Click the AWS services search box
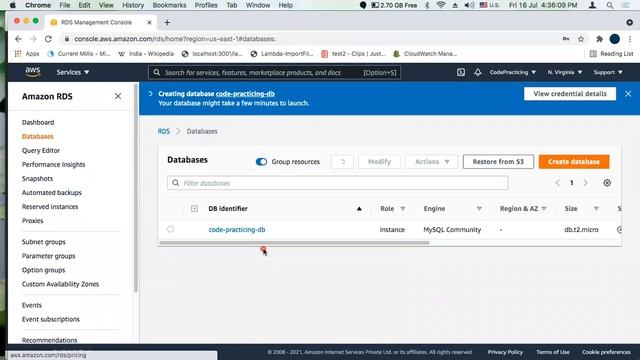 tap(274, 72)
